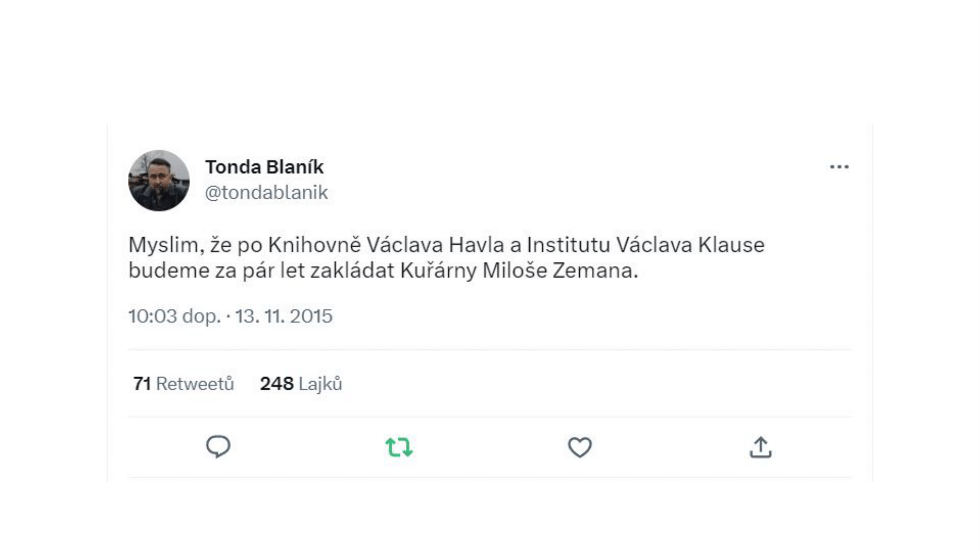Open the share upload arrow icon

click(x=760, y=447)
